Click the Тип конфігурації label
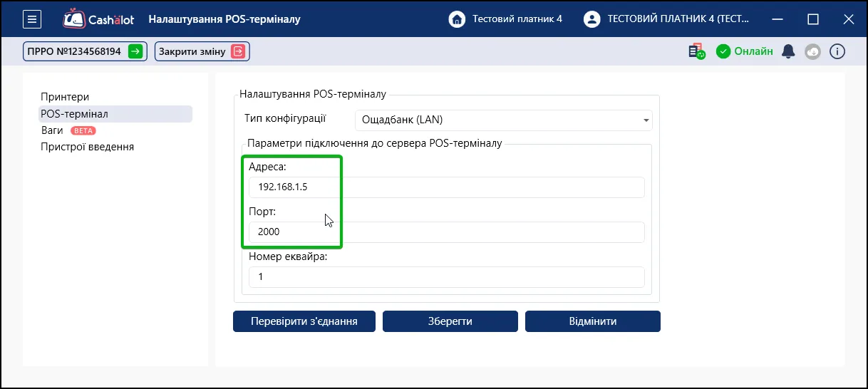Screen dimensions: 868x389 (x=286, y=118)
